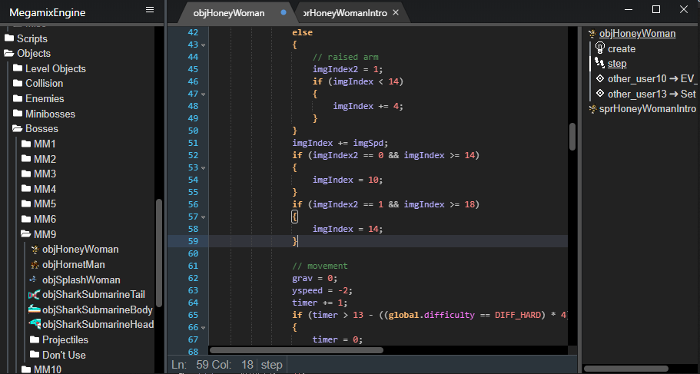Click line number 59 in gutter
This screenshot has width=700, height=374.
pyautogui.click(x=193, y=241)
